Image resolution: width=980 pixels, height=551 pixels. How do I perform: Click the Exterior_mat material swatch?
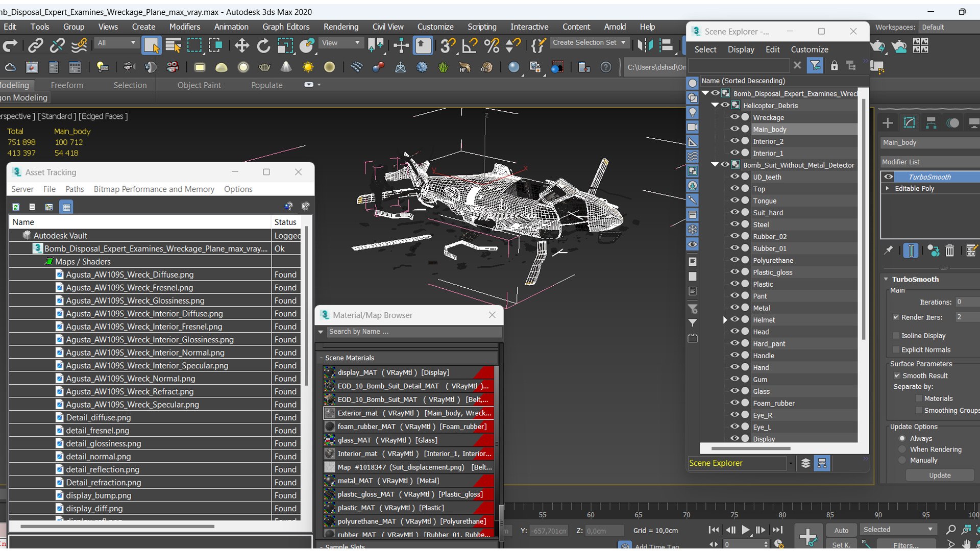click(330, 413)
